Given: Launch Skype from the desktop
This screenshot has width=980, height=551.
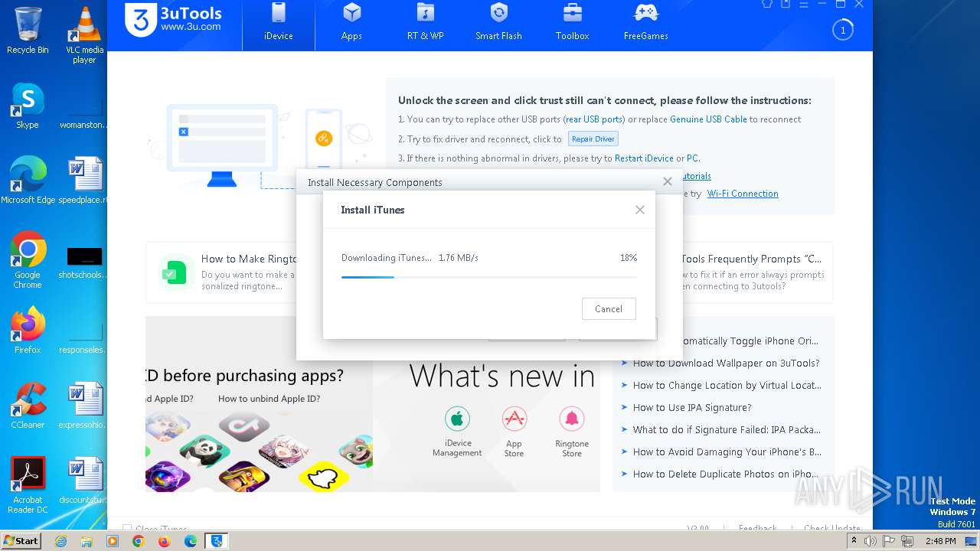Looking at the screenshot, I should [x=28, y=106].
